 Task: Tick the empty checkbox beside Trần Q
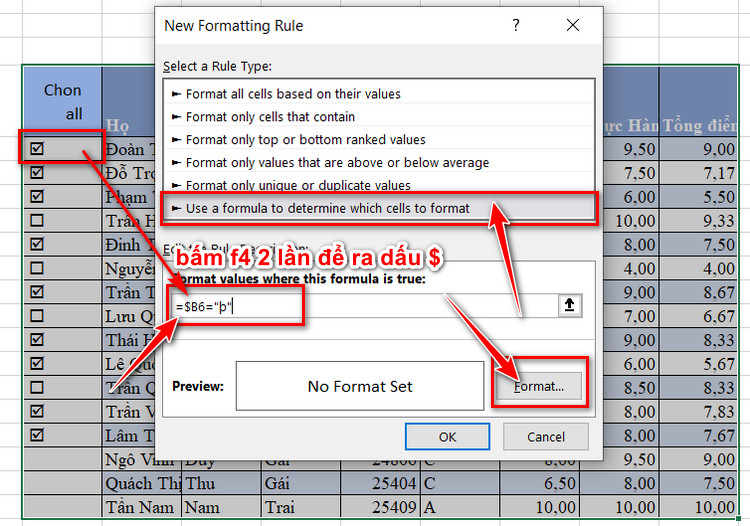pos(37,387)
